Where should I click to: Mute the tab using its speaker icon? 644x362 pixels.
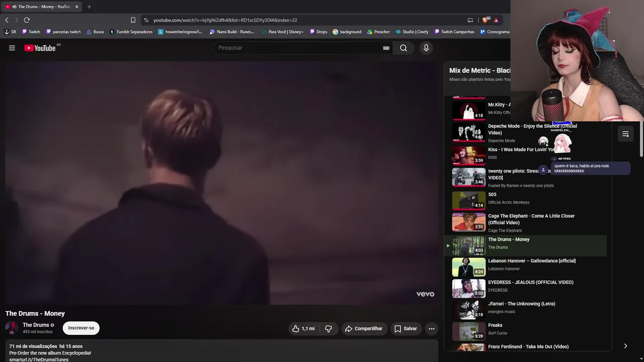(14, 7)
